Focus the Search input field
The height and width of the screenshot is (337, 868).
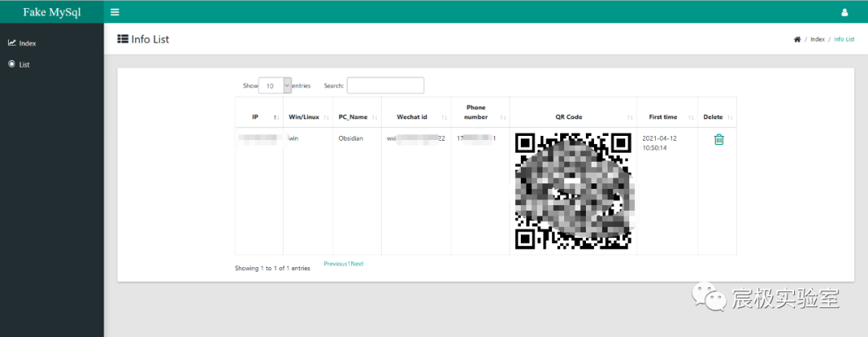pos(385,85)
